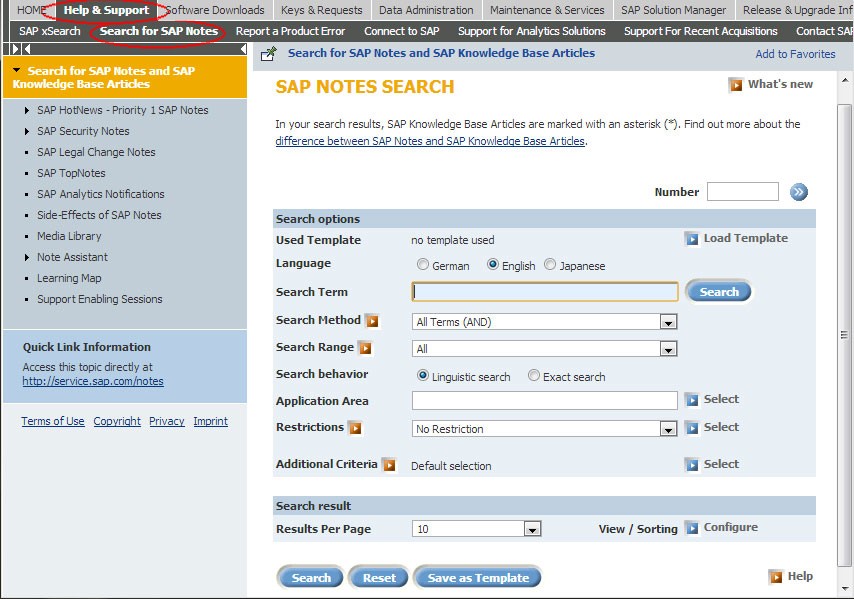This screenshot has height=599, width=854.
Task: Click Restrictions Select icon
Action: click(692, 428)
